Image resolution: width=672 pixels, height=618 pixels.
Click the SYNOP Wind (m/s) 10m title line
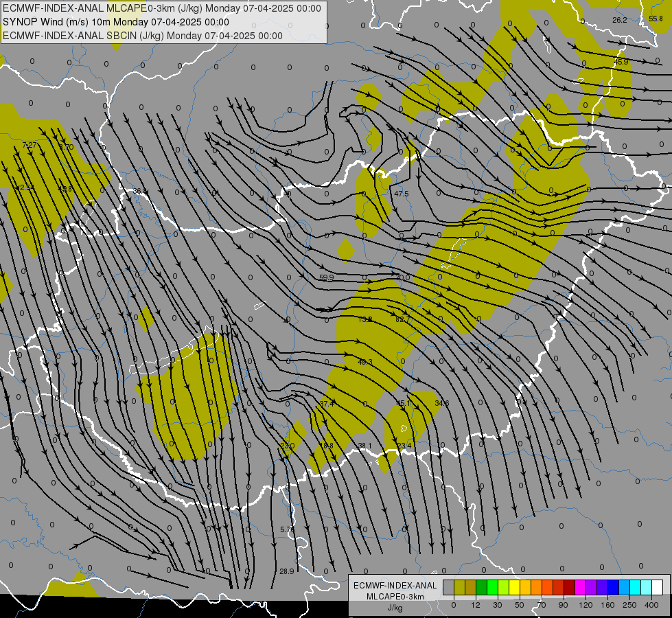point(116,22)
